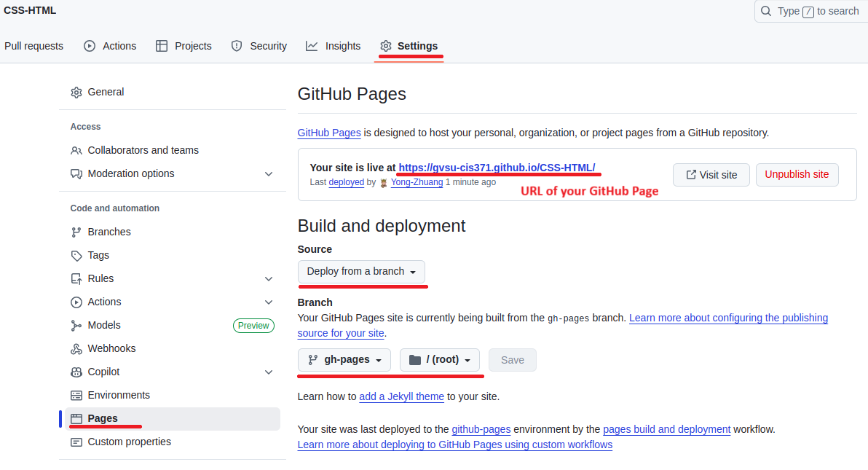
Task: Click the Security shield icon
Action: (x=237, y=46)
